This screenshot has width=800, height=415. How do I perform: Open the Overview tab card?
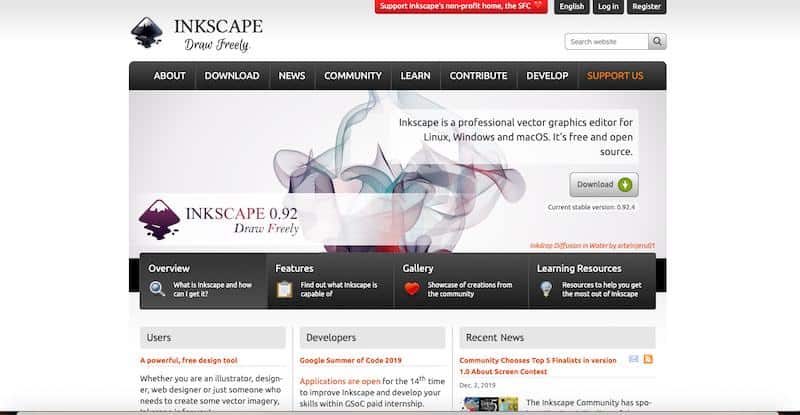click(x=203, y=281)
